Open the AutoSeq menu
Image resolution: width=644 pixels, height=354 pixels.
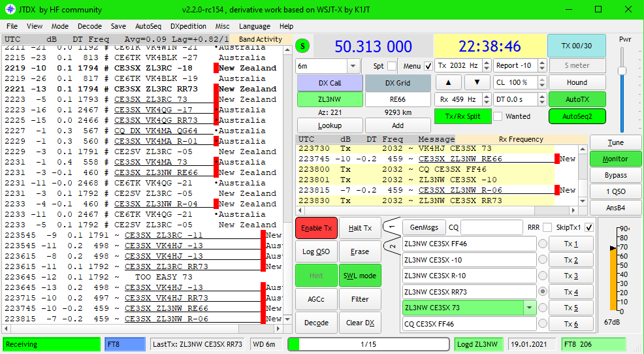[x=148, y=26]
